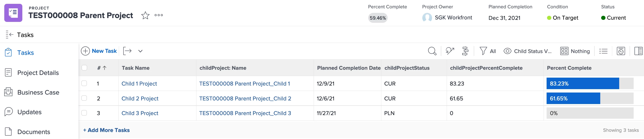Open the Nothing grouping dropdown
644x139 pixels.
point(575,51)
